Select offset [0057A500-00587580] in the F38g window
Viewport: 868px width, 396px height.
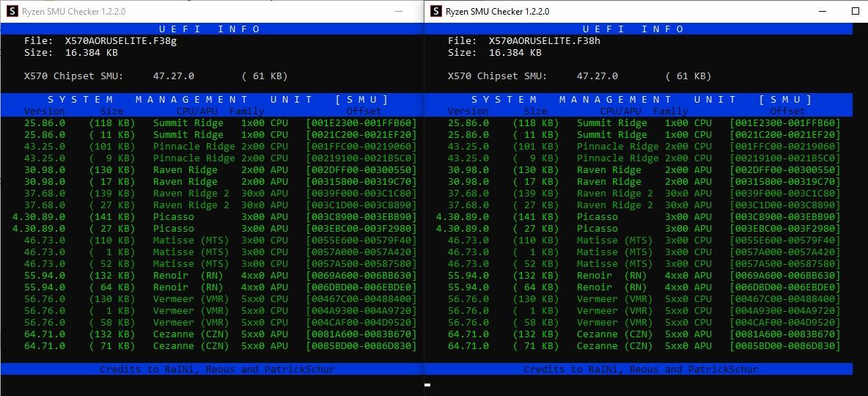(361, 263)
